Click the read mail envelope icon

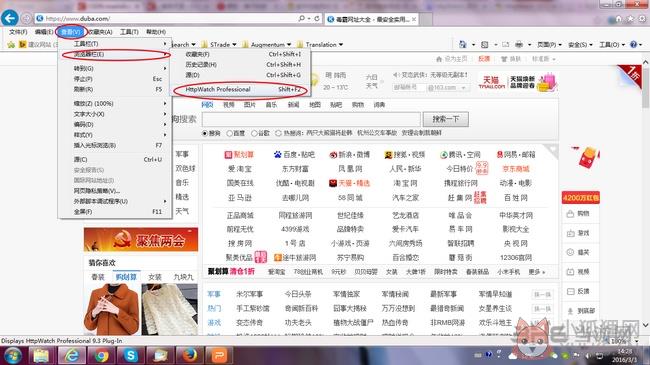tap(505, 44)
